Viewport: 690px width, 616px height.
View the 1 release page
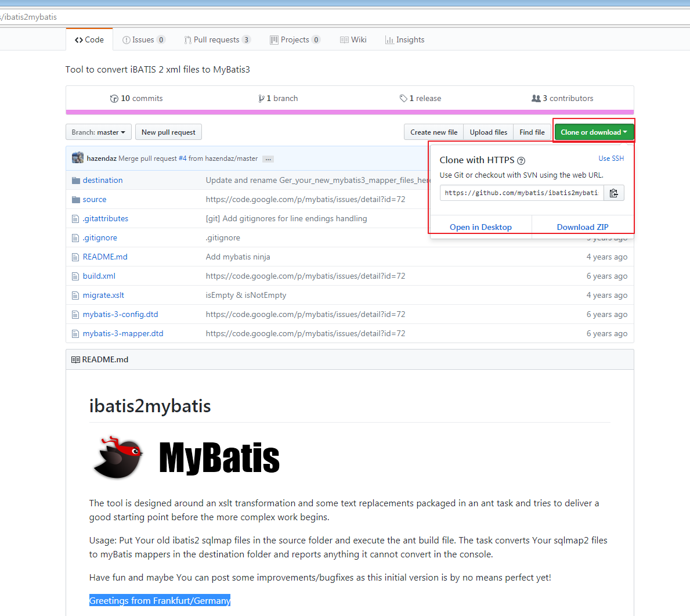click(420, 98)
